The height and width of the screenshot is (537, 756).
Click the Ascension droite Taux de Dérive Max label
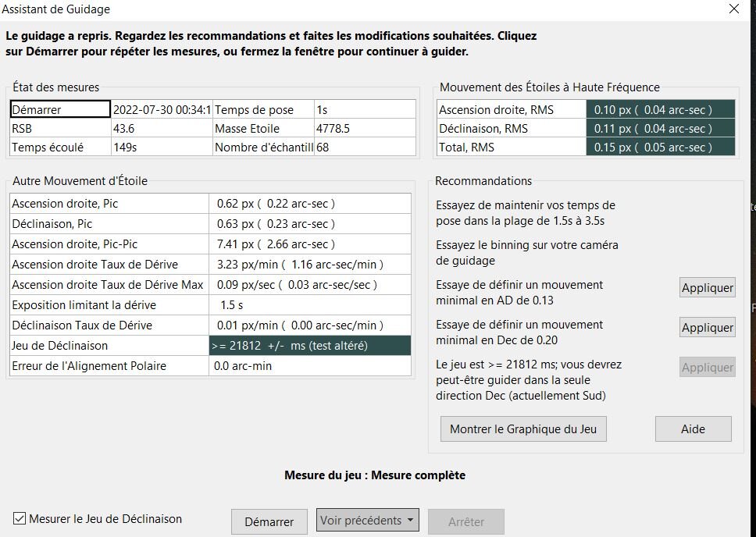[109, 285]
